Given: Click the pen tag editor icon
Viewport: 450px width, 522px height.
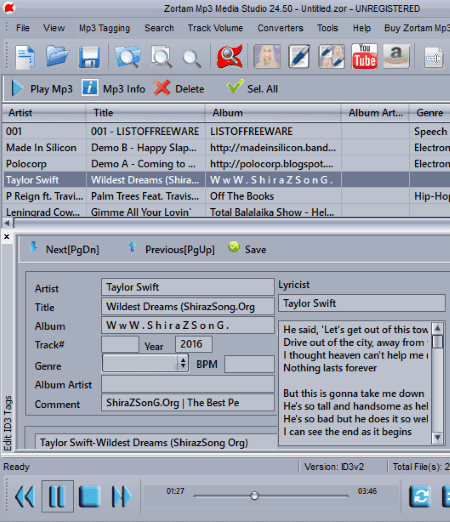Looking at the screenshot, I should click(299, 56).
